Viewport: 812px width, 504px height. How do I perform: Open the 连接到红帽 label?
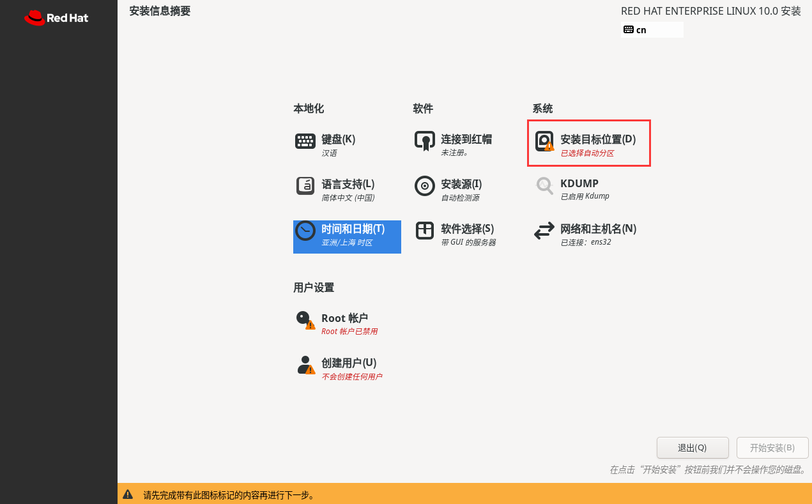point(466,139)
